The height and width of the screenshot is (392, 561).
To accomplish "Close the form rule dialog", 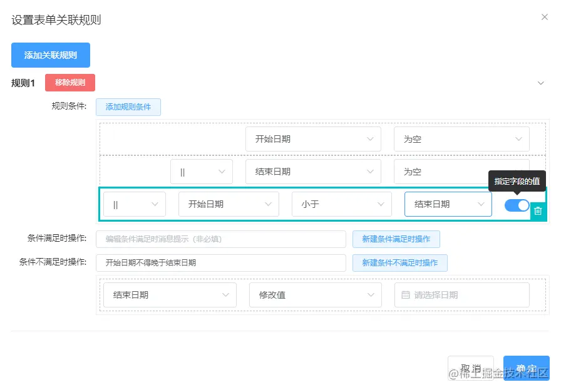I will tap(545, 17).
